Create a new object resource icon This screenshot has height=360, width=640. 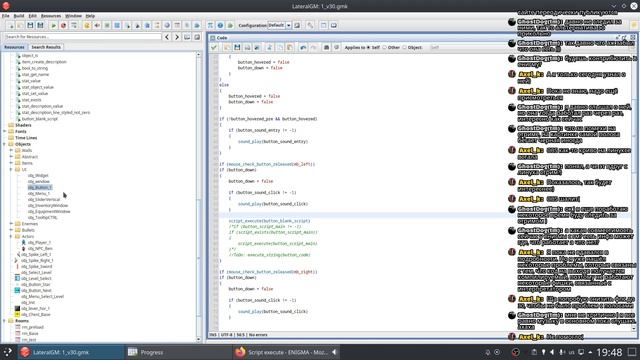[x=167, y=25]
